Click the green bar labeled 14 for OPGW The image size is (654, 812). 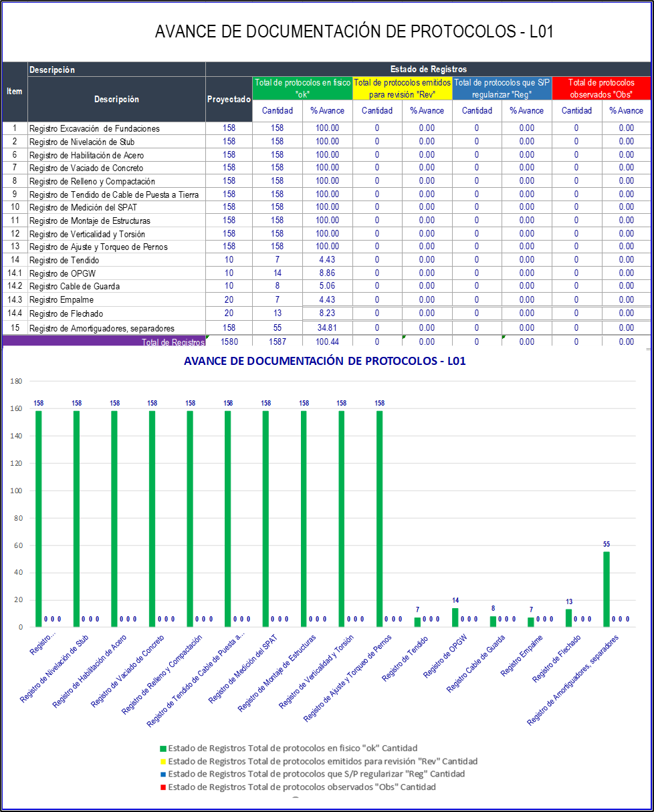pyautogui.click(x=455, y=617)
